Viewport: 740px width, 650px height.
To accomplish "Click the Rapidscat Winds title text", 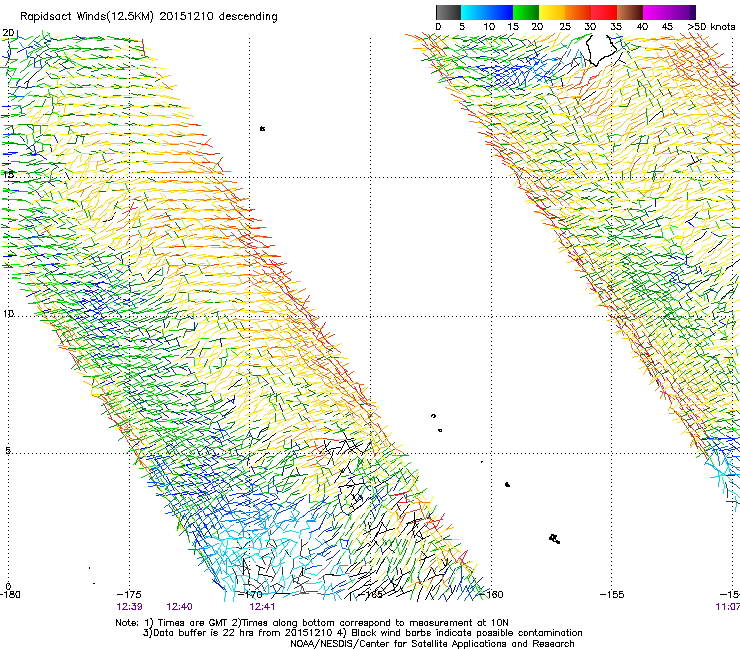I will 149,17.
